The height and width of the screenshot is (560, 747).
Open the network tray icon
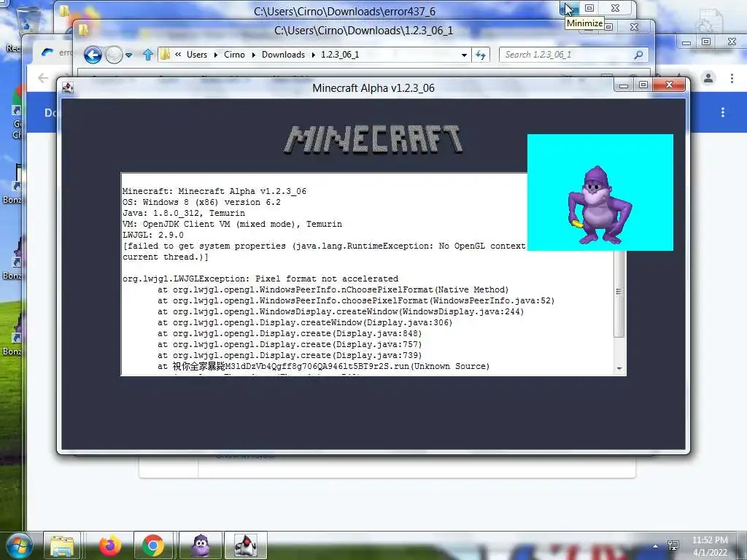[673, 545]
